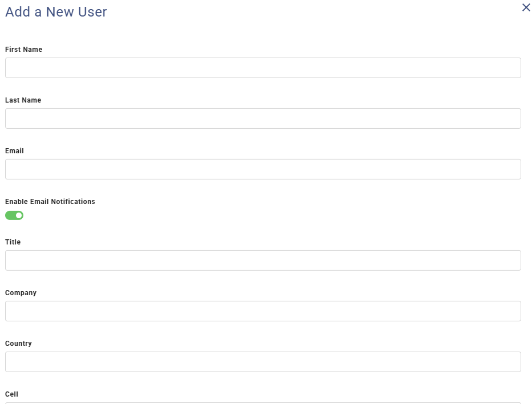Click the Company input field
This screenshot has width=532, height=404.
263,311
